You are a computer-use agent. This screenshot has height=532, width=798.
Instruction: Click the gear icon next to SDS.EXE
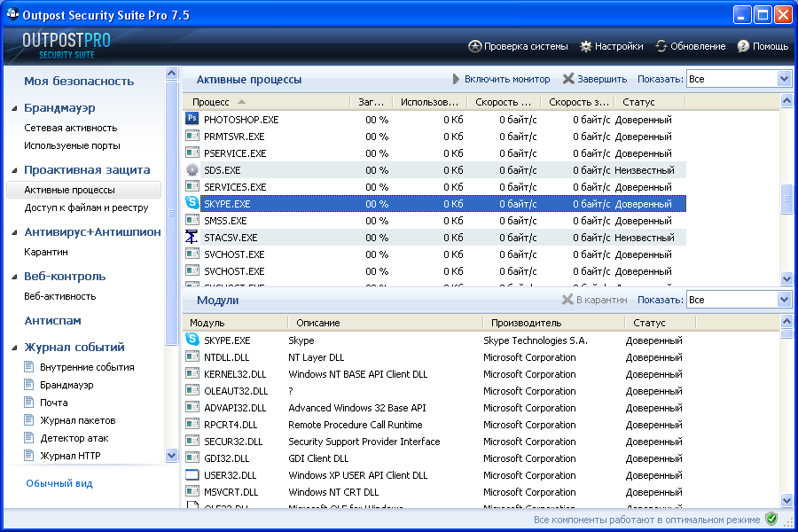(x=192, y=170)
